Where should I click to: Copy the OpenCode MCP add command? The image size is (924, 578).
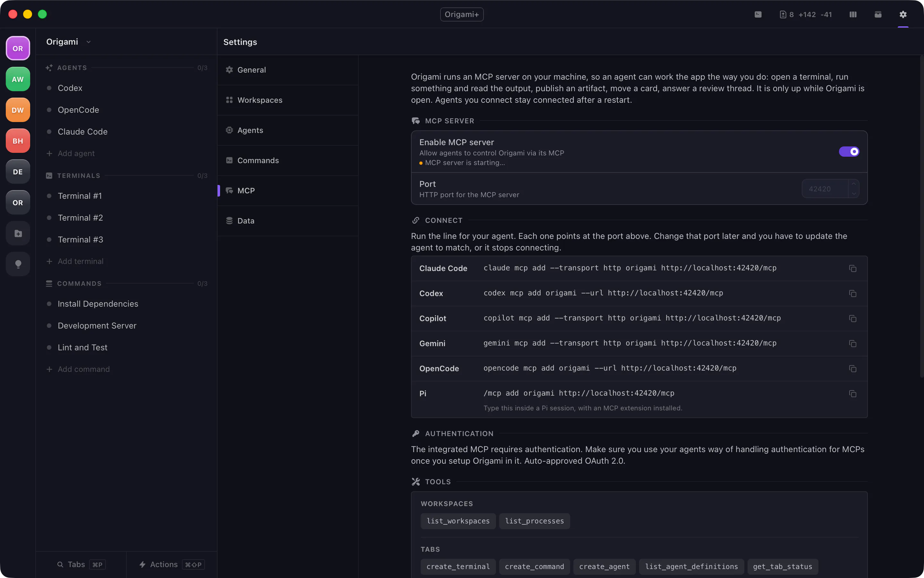click(852, 369)
